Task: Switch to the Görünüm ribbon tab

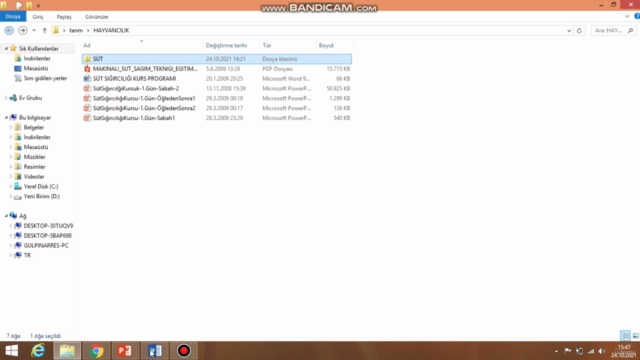Action: 97,17
